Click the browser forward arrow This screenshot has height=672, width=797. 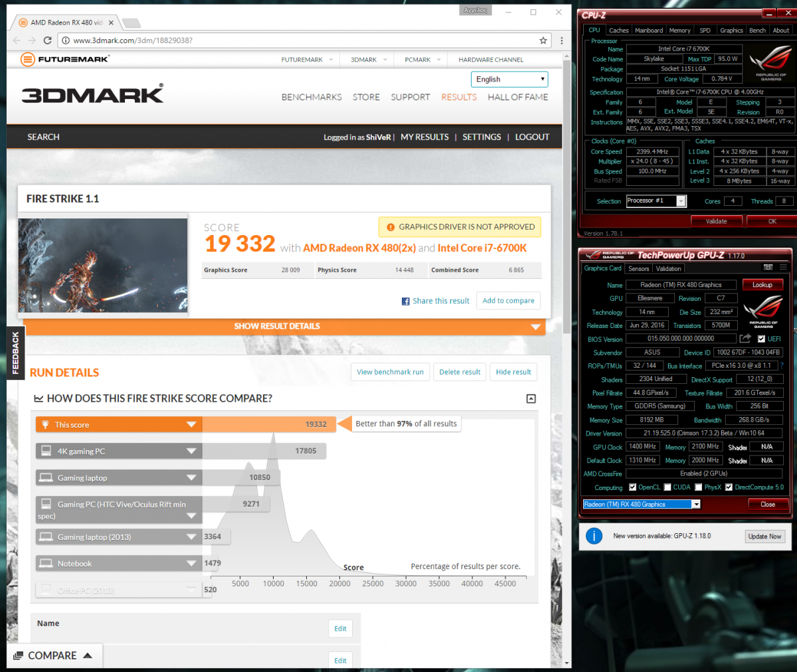[x=32, y=41]
